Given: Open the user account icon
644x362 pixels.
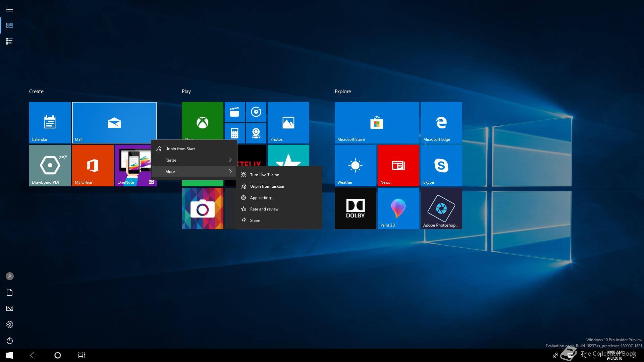Looking at the screenshot, I should pyautogui.click(x=10, y=276).
